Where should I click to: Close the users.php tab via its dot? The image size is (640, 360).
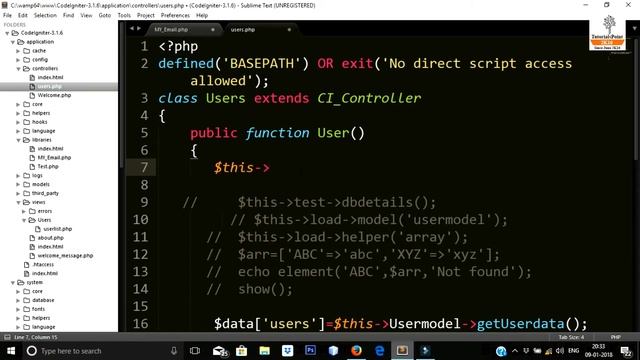289,29
